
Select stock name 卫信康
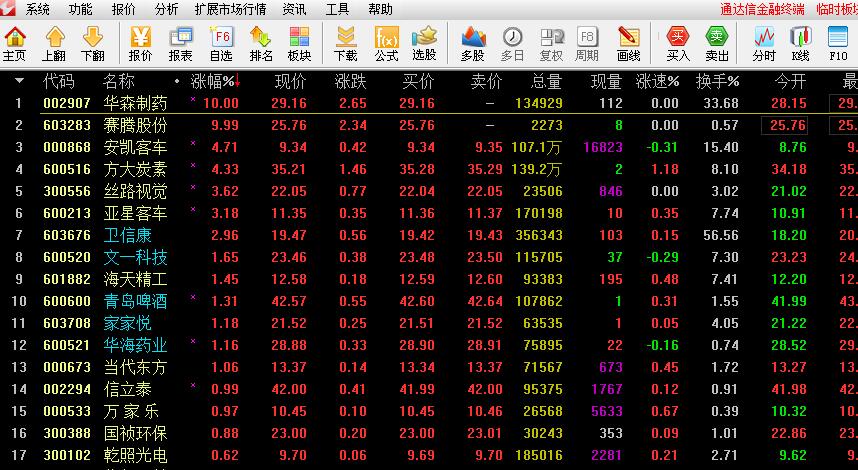coord(127,235)
